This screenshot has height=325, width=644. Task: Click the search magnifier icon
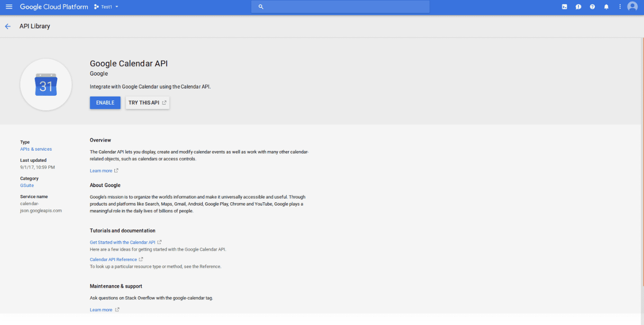click(261, 7)
